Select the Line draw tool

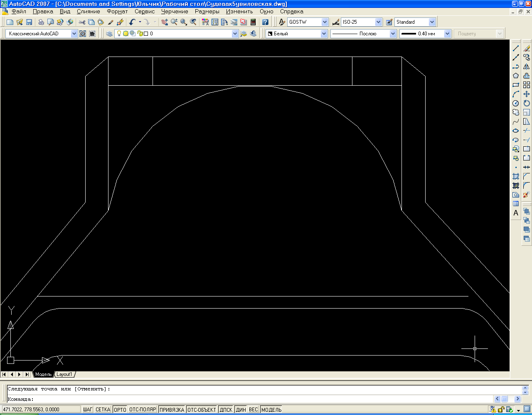point(516,49)
